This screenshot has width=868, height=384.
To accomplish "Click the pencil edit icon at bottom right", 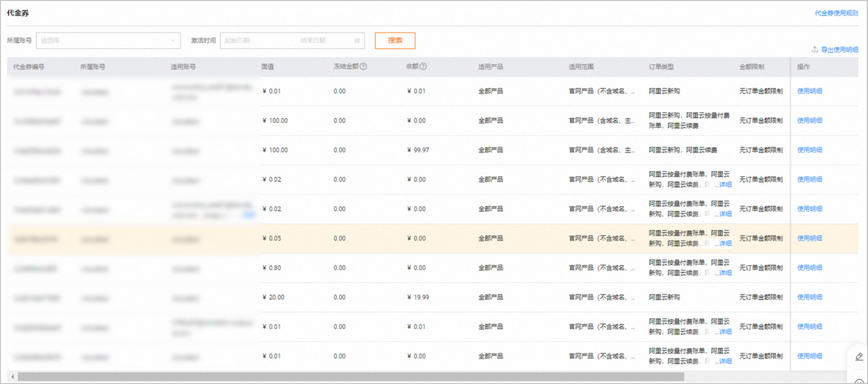I will pos(859,357).
